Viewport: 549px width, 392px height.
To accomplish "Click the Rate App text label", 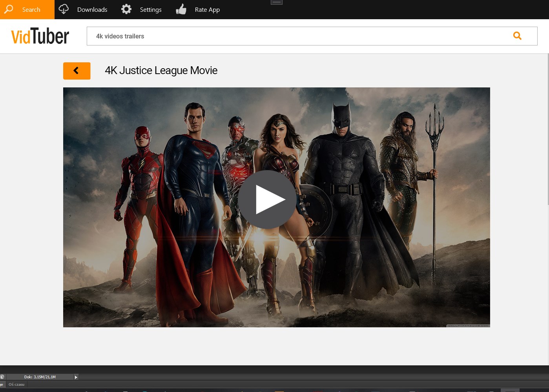I will 207,9.
